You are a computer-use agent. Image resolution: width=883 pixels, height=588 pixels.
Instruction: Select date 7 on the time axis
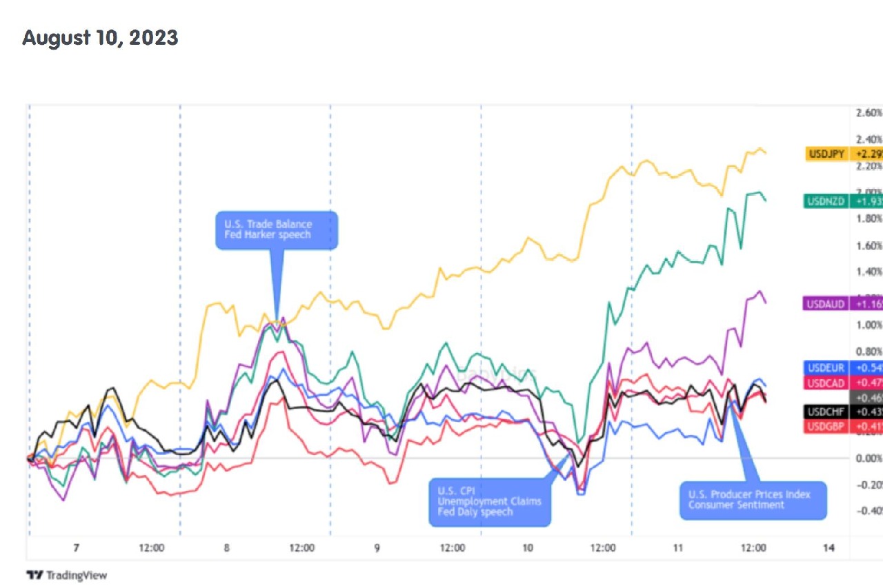coord(76,548)
